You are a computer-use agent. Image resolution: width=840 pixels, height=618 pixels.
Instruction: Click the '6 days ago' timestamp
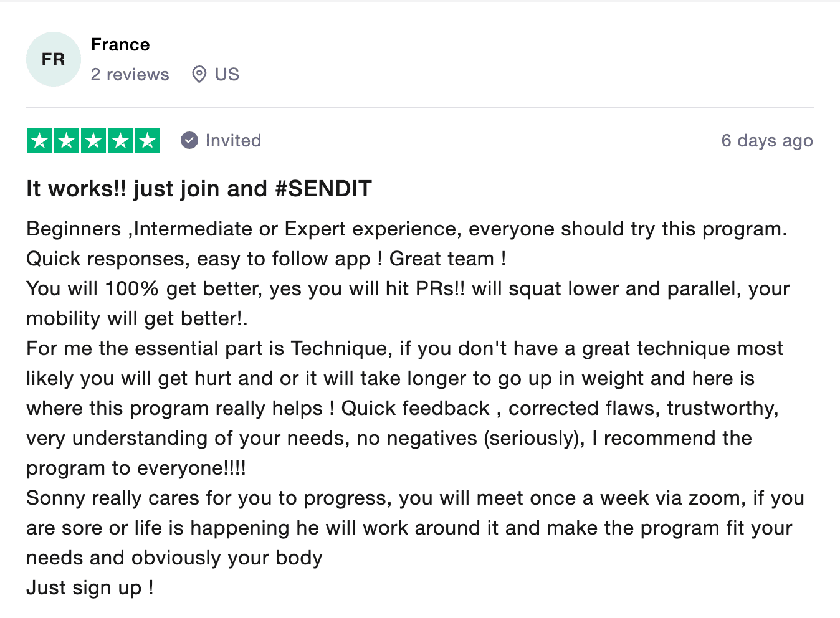(767, 141)
